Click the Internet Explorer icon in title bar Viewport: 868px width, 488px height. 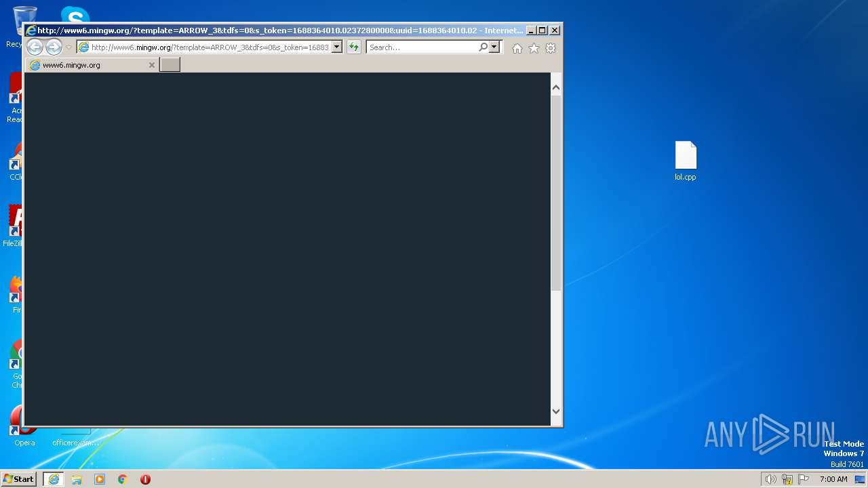pos(31,30)
